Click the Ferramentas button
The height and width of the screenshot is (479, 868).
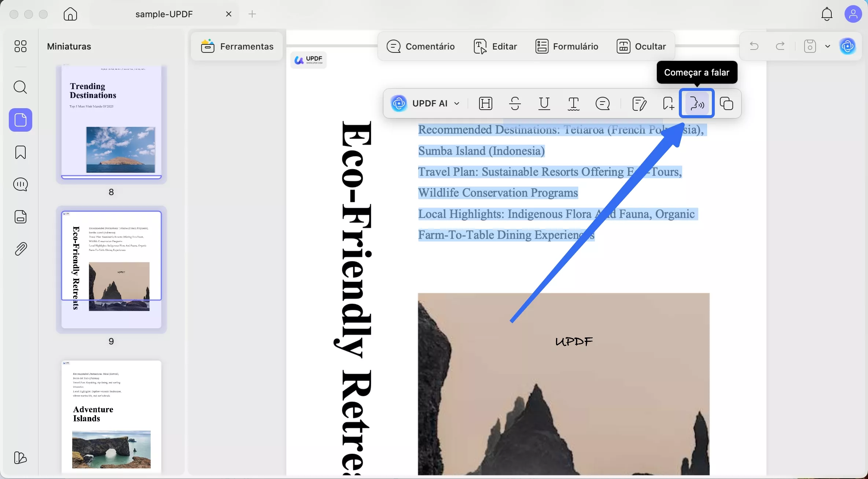pyautogui.click(x=237, y=46)
